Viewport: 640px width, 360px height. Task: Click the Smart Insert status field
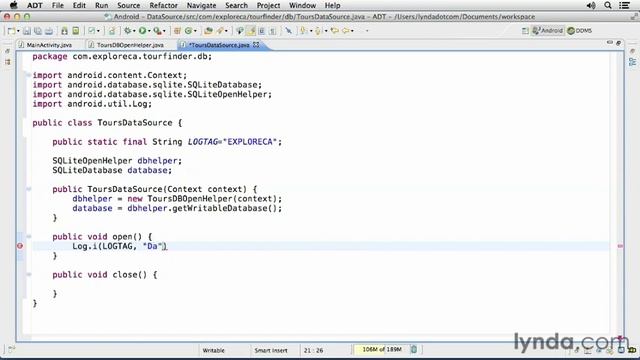[x=271, y=350]
